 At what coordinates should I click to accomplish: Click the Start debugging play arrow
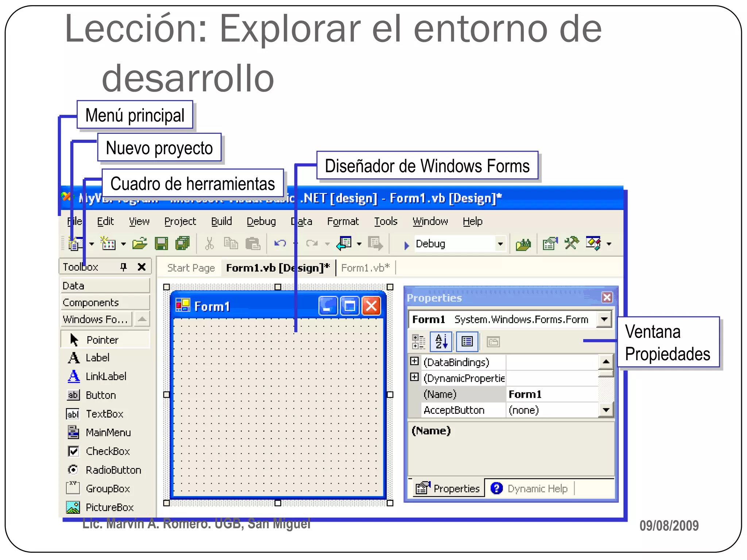click(x=406, y=245)
